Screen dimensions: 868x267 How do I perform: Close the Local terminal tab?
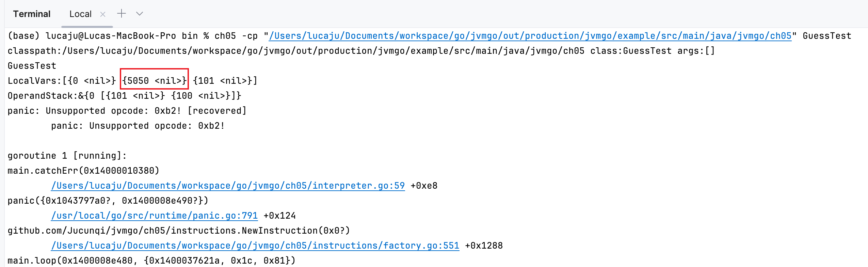[103, 14]
